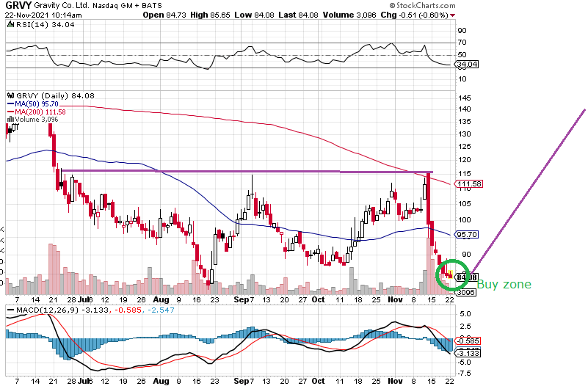Click the 145 price axis label
The image size is (588, 386).
tap(464, 98)
